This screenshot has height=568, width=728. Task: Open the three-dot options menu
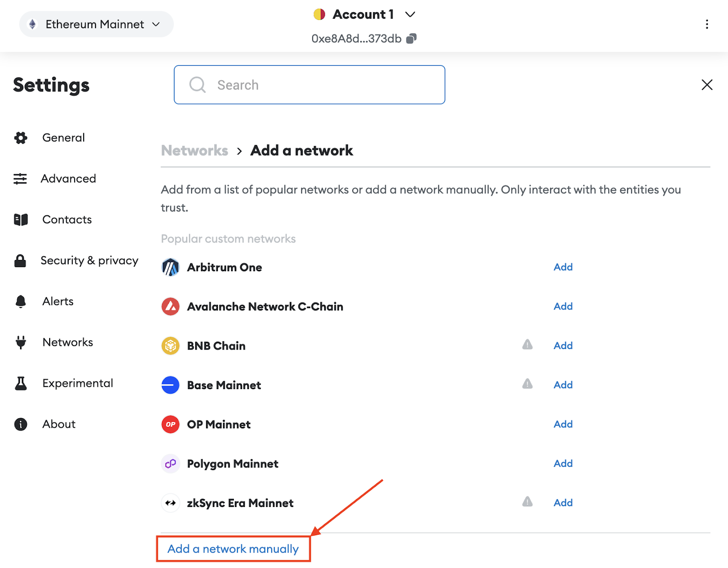pyautogui.click(x=707, y=24)
